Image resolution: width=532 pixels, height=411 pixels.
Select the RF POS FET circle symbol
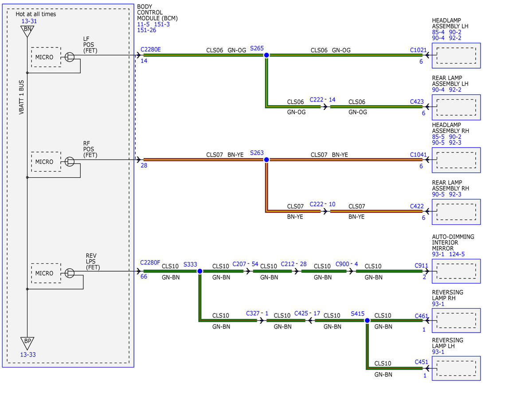coord(70,161)
